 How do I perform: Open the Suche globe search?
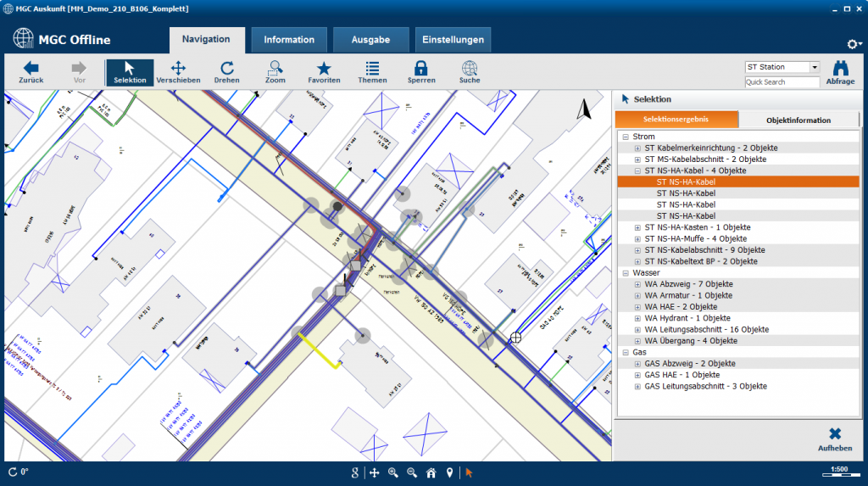click(469, 69)
